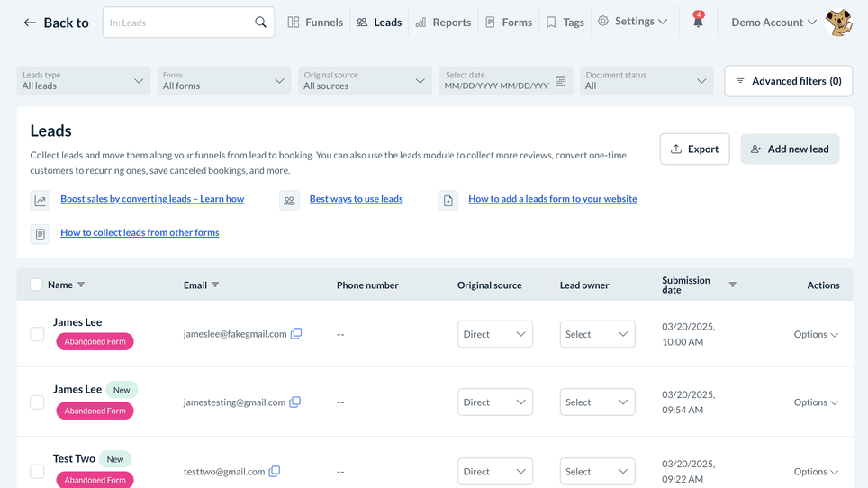Open Best ways to use leads link
This screenshot has height=488, width=868.
coord(356,199)
